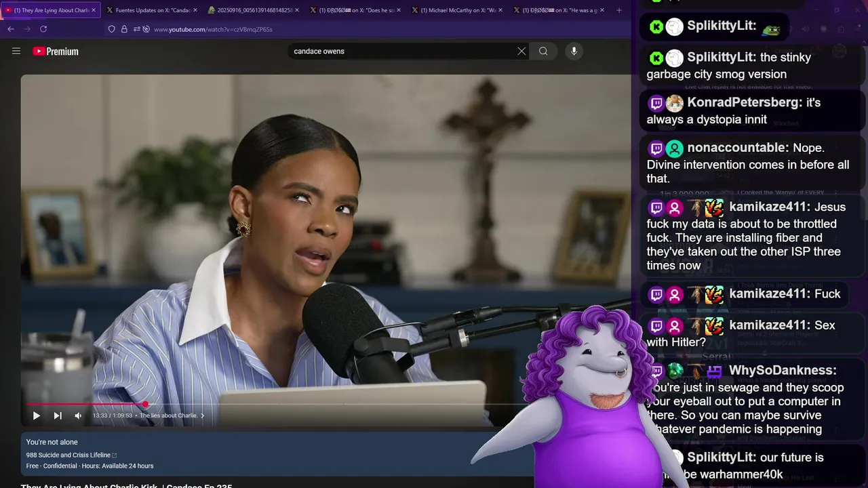Open the YouTube hamburger guide menu

point(16,51)
